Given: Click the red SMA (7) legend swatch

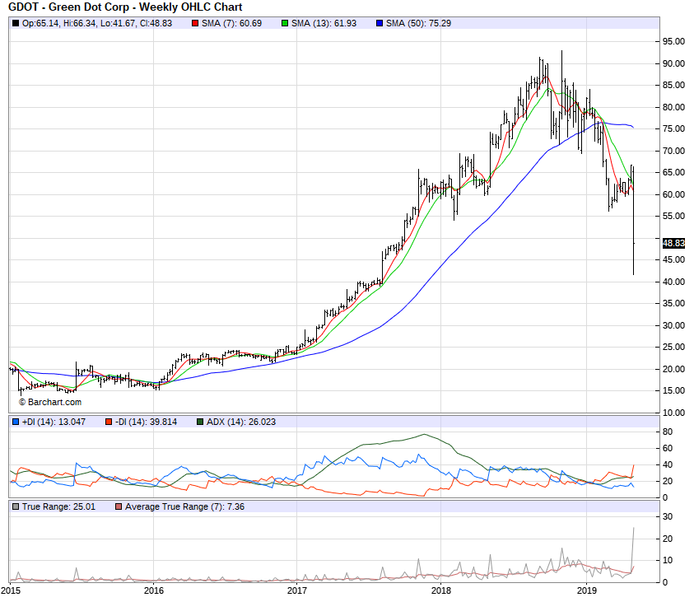Looking at the screenshot, I should click(195, 24).
